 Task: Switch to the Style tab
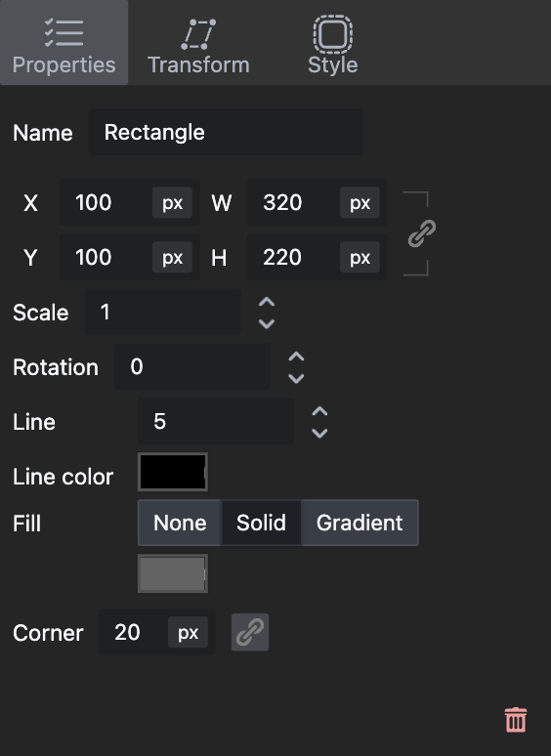coord(332,43)
